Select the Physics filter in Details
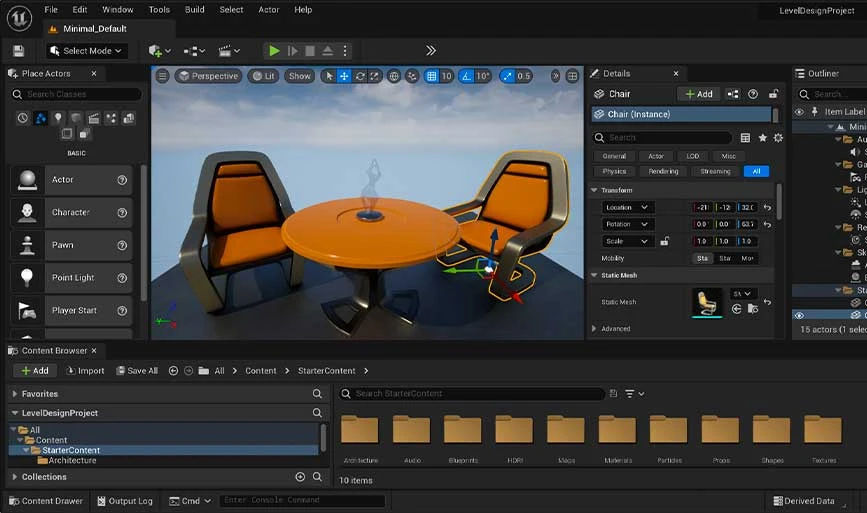This screenshot has width=867, height=513. [614, 171]
